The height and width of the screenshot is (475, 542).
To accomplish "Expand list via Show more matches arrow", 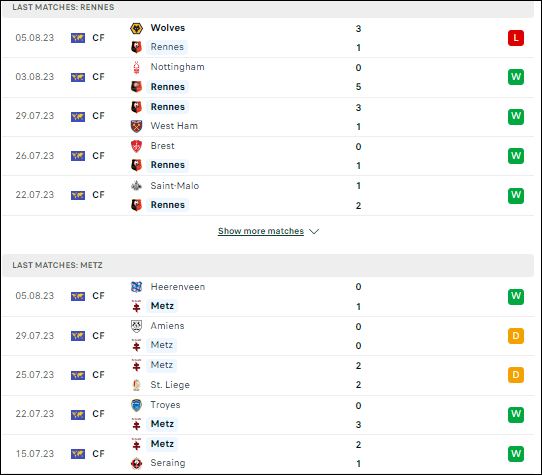I will point(314,231).
